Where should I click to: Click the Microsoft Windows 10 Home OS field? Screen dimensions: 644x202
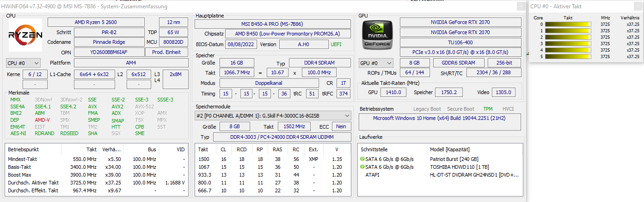click(440, 122)
